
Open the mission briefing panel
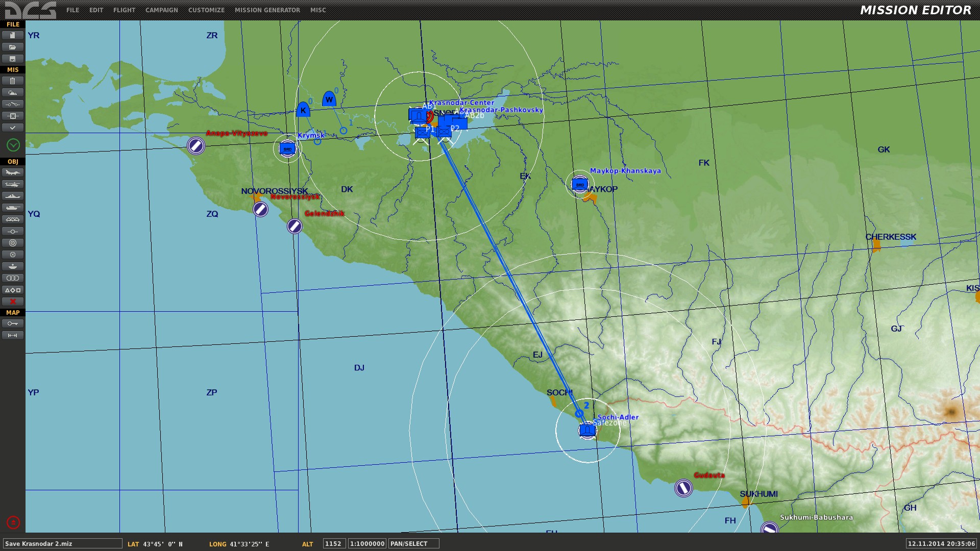13,81
